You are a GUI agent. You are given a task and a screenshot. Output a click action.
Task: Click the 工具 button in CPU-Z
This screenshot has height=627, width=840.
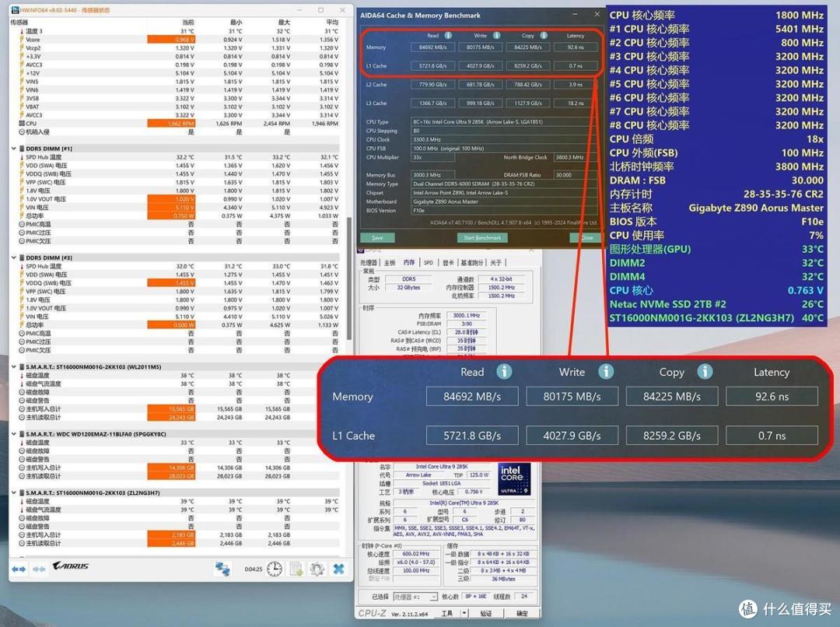click(446, 613)
